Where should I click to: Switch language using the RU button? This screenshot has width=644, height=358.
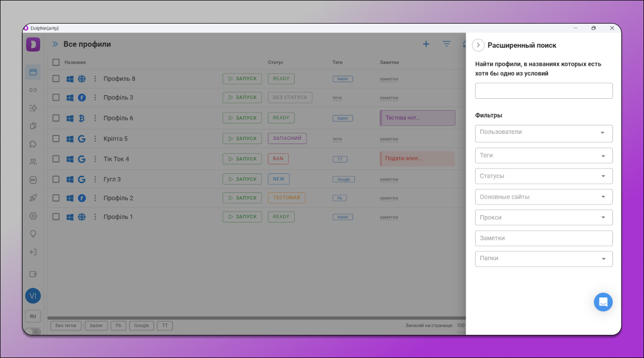tap(33, 316)
